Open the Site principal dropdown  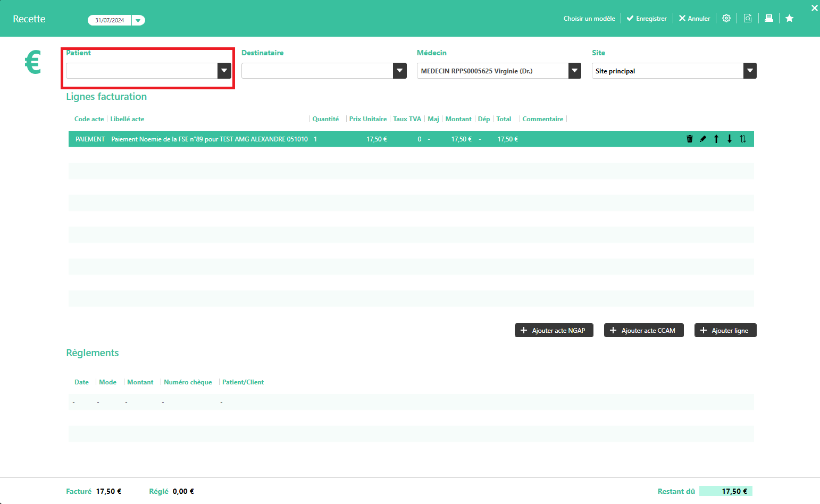[x=750, y=71]
